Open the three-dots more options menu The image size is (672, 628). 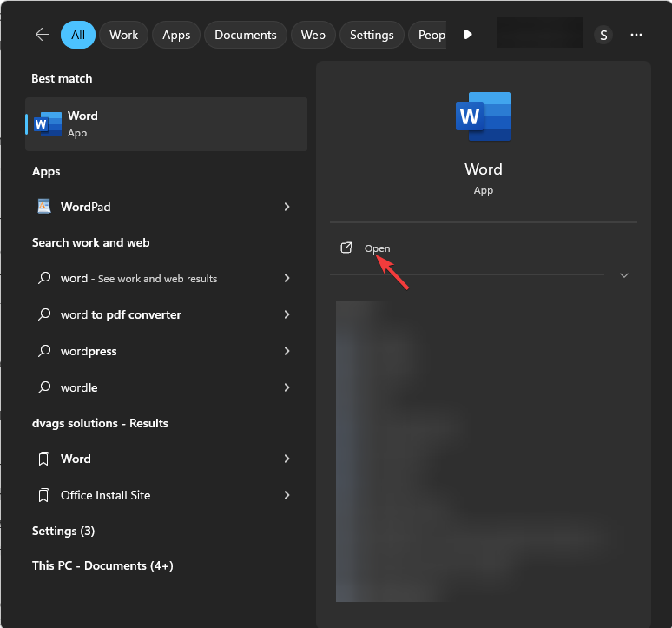(x=636, y=35)
